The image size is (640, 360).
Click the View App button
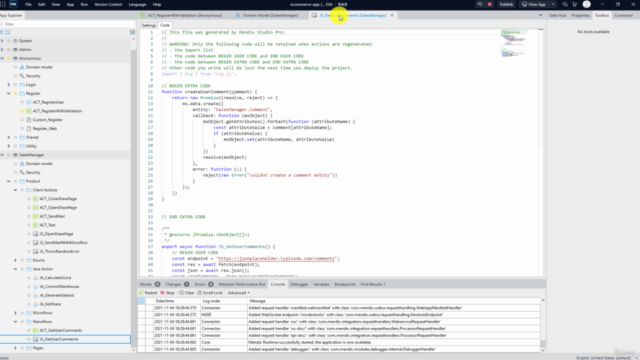tap(533, 4)
